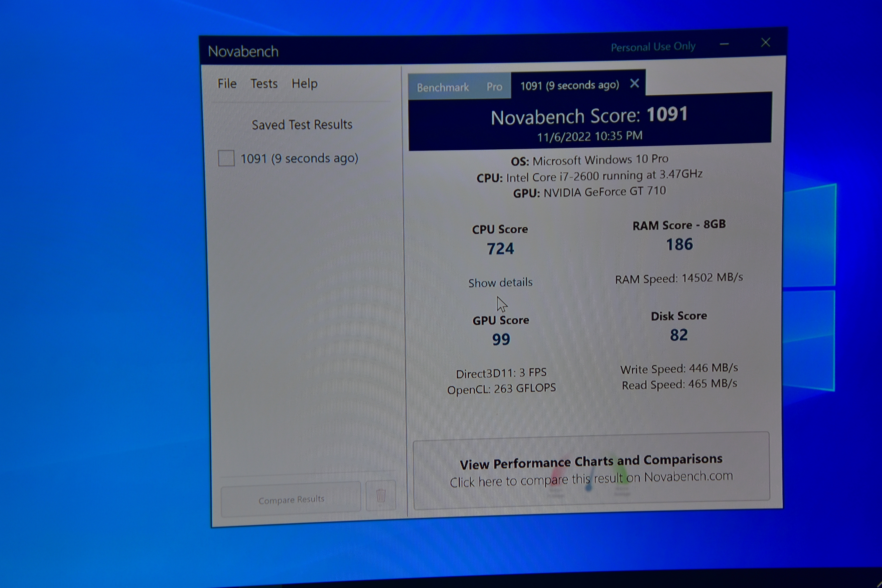Open the Tests menu
The width and height of the screenshot is (882, 588).
pos(264,83)
